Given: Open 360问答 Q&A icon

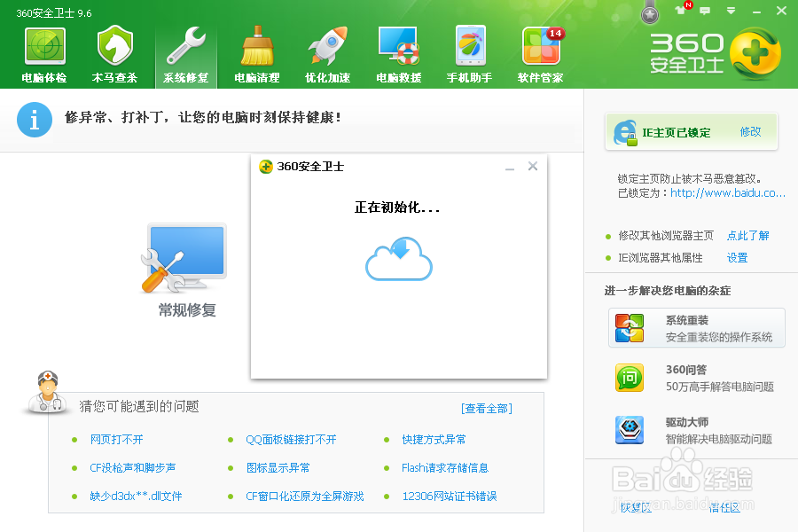Looking at the screenshot, I should [630, 377].
